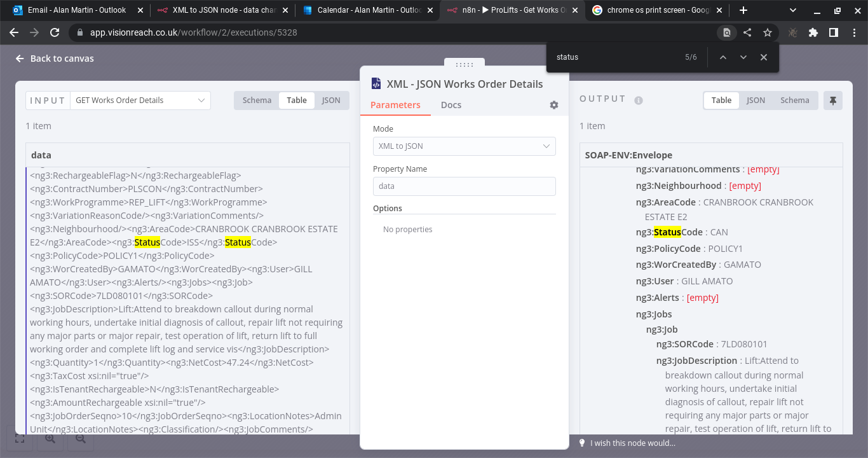868x458 pixels.
Task: Open Calendar - Alan Martin browser tab
Action: pyautogui.click(x=369, y=10)
